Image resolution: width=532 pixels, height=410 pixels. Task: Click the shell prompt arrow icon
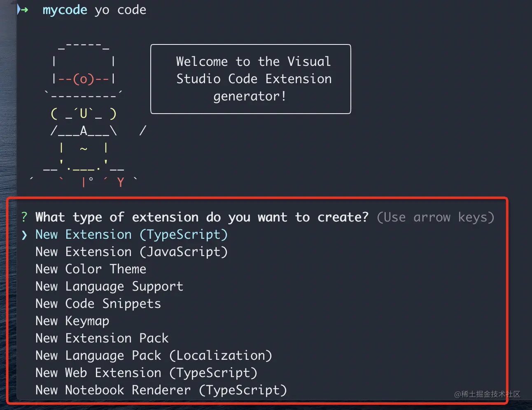(23, 10)
